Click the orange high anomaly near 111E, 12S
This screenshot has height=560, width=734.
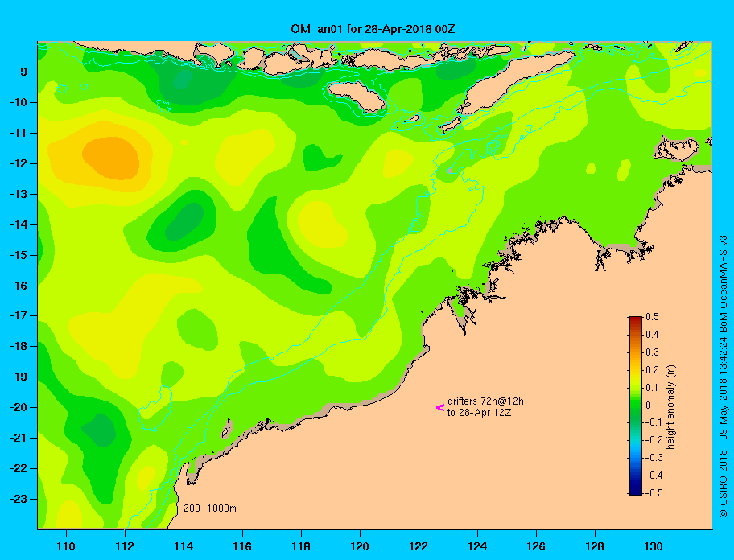tap(111, 159)
